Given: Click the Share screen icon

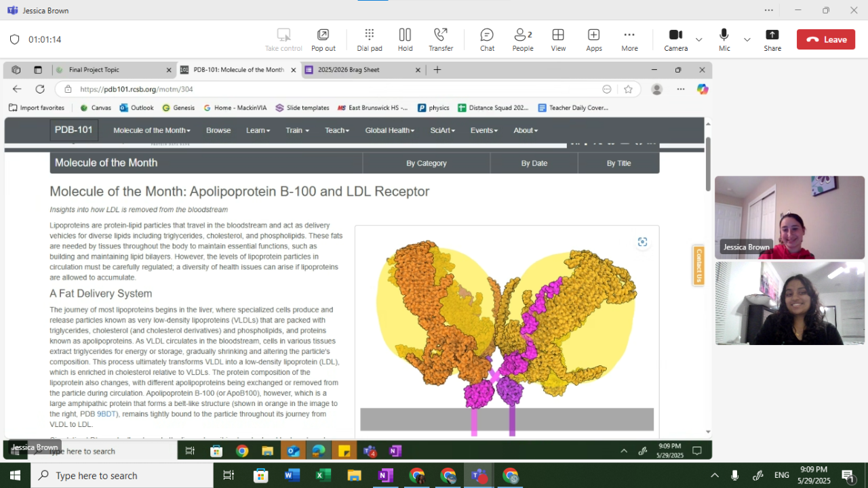Looking at the screenshot, I should point(772,39).
